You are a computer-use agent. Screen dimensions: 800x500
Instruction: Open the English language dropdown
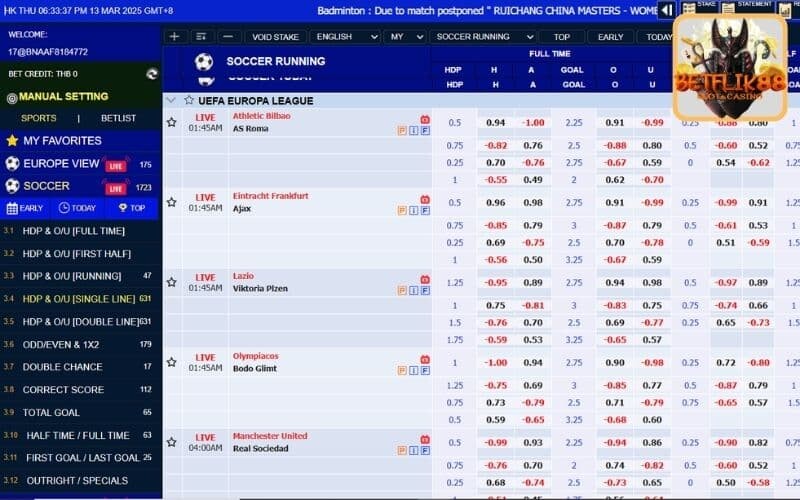click(346, 37)
